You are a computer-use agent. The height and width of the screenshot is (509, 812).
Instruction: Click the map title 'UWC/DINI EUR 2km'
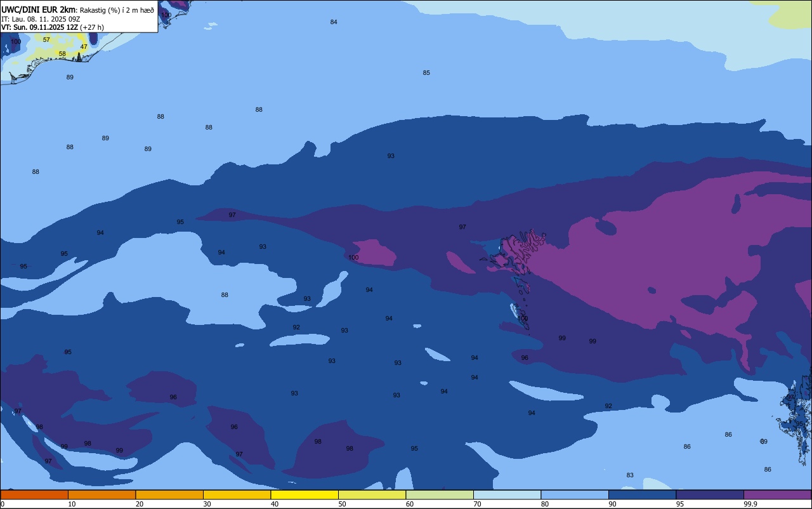click(39, 10)
